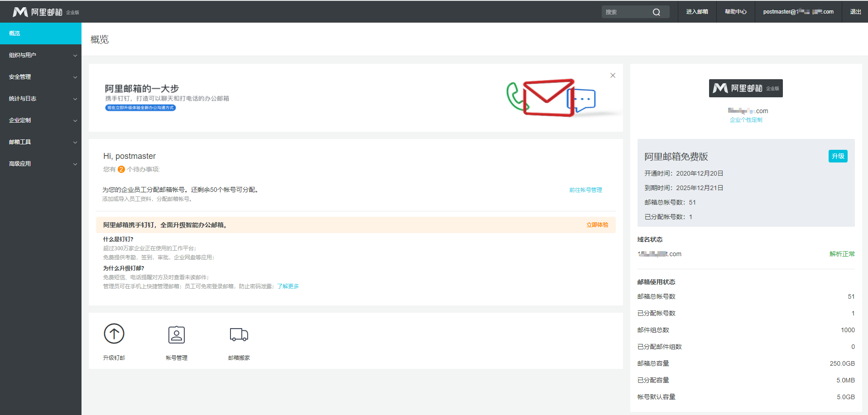The height and width of the screenshot is (415, 868).
Task: Select 概览 in the sidebar
Action: pyautogui.click(x=41, y=33)
